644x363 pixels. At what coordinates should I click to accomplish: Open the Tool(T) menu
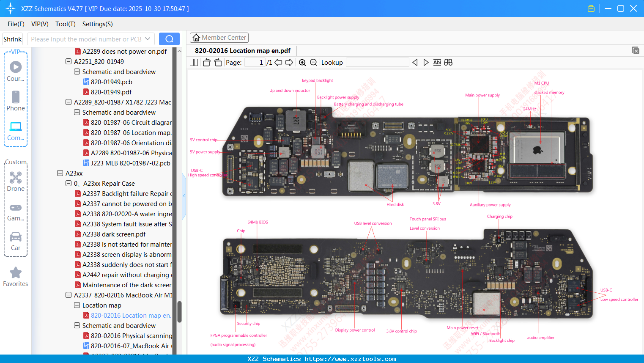[66, 24]
